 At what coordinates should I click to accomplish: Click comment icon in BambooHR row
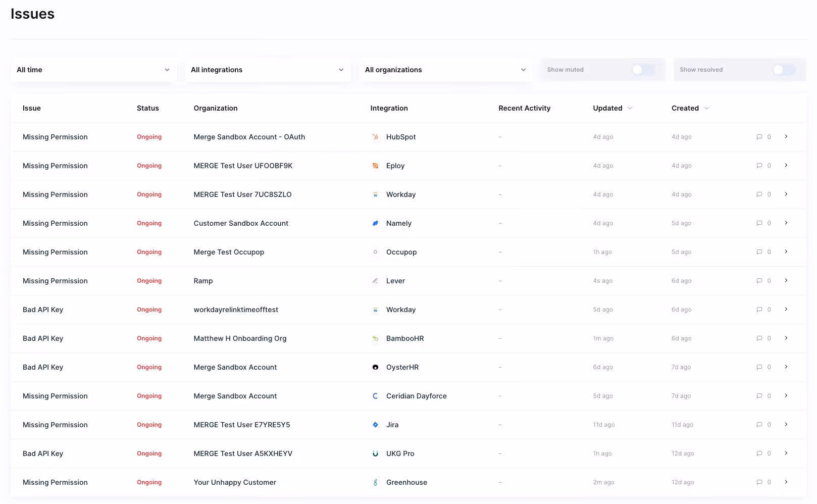click(x=759, y=338)
